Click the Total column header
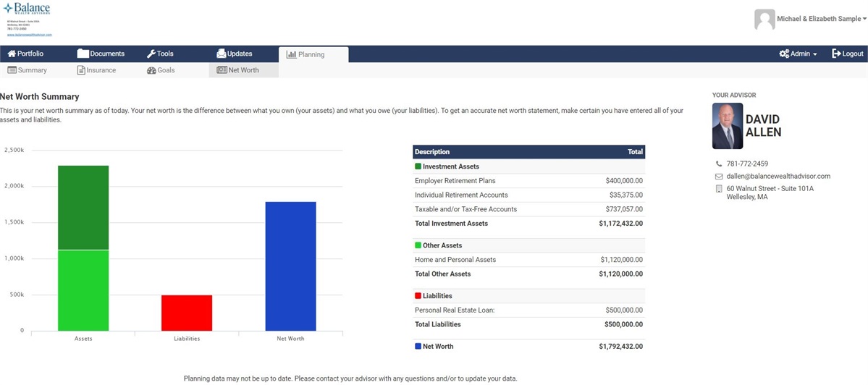 click(x=635, y=151)
